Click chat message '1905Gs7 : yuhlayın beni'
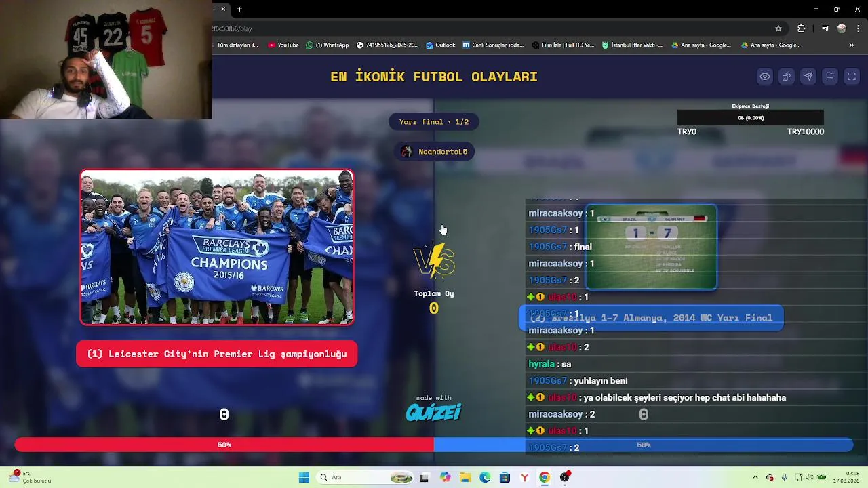 tap(578, 381)
